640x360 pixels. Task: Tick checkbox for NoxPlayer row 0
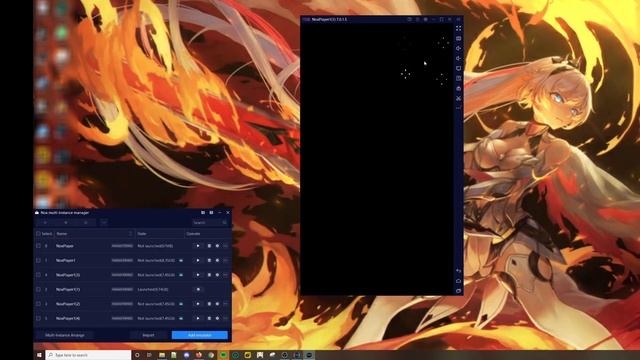pyautogui.click(x=38, y=246)
